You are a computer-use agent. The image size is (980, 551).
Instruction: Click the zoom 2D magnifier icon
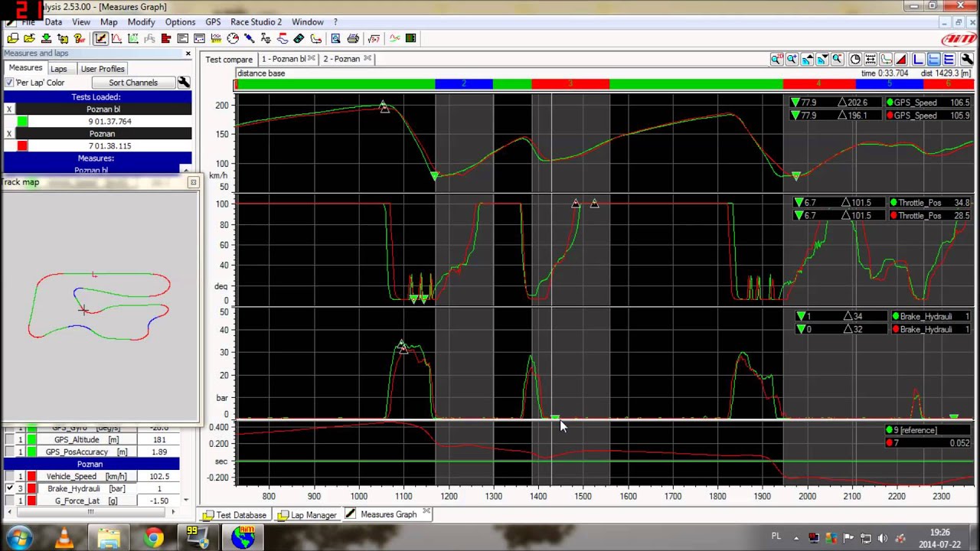pyautogui.click(x=777, y=59)
